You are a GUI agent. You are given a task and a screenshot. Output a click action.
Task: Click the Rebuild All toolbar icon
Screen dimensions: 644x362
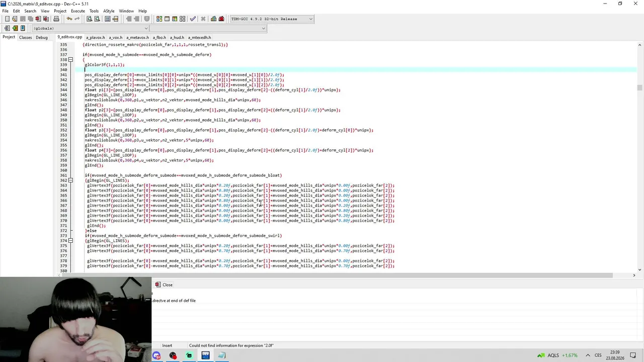(183, 19)
